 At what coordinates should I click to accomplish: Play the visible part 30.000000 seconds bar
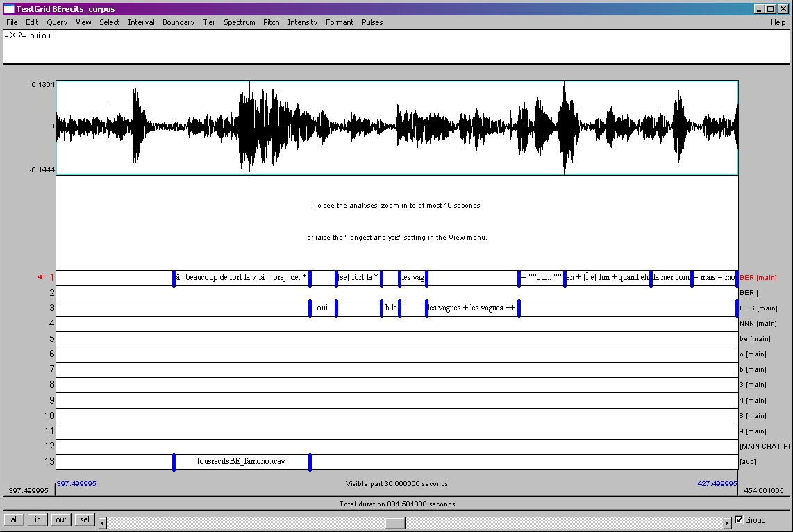pos(396,484)
